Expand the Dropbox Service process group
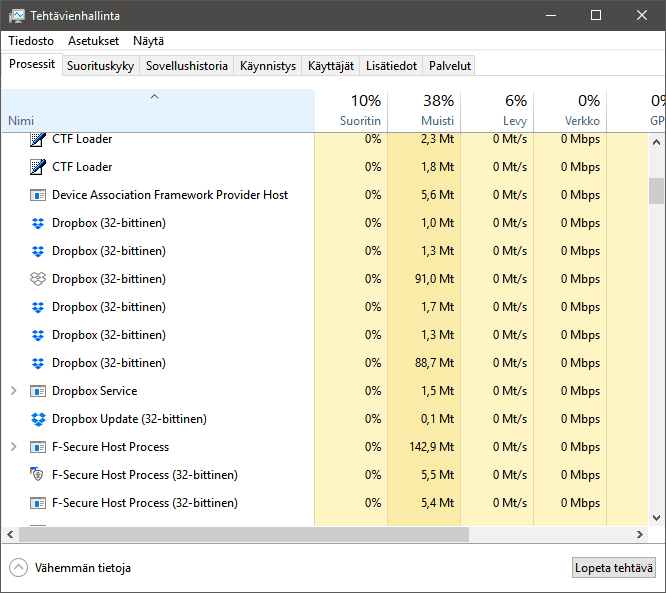666x593 pixels. coord(14,391)
